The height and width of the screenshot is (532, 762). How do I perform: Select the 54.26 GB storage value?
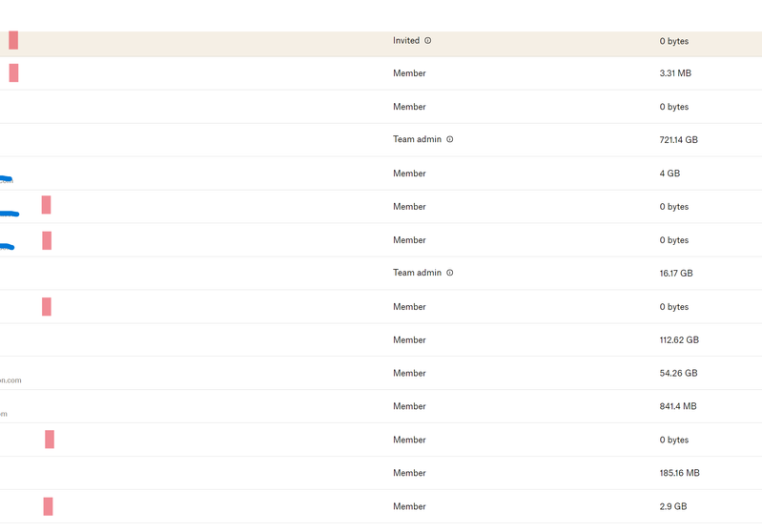point(678,374)
